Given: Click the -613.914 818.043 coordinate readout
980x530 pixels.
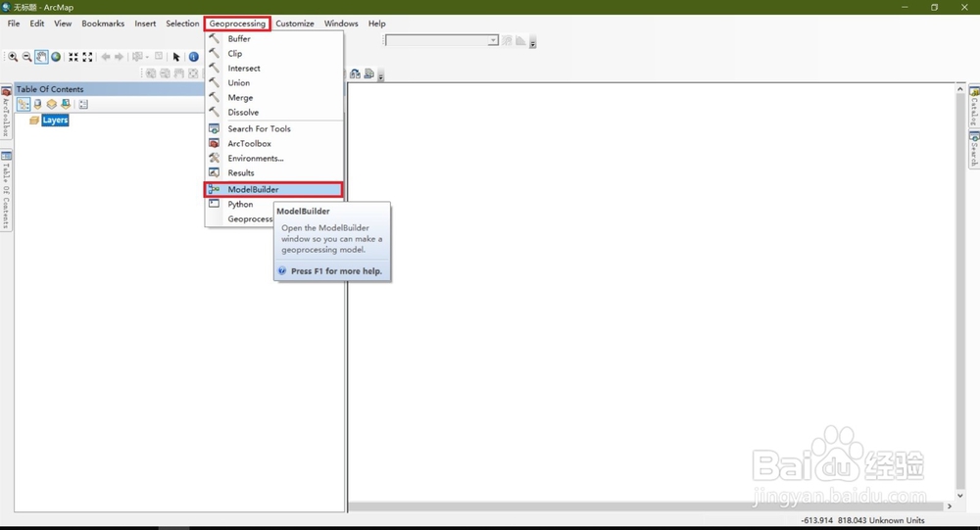Looking at the screenshot, I should [861, 520].
